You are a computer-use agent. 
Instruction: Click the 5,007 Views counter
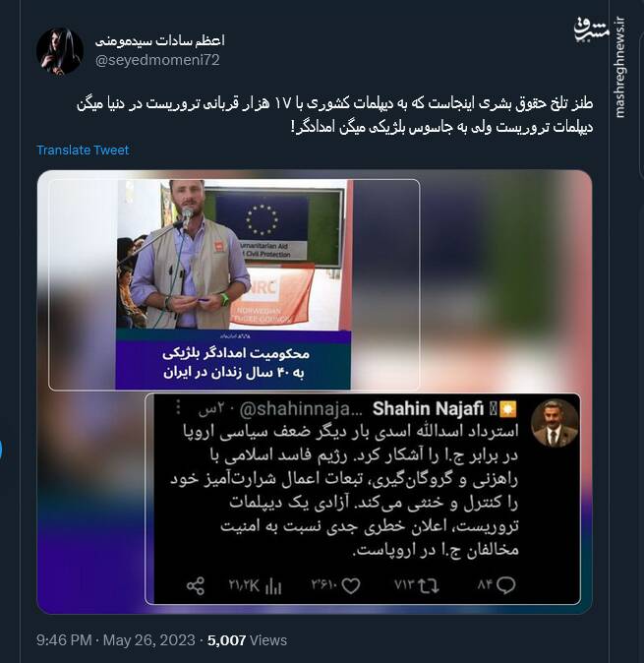click(x=247, y=640)
